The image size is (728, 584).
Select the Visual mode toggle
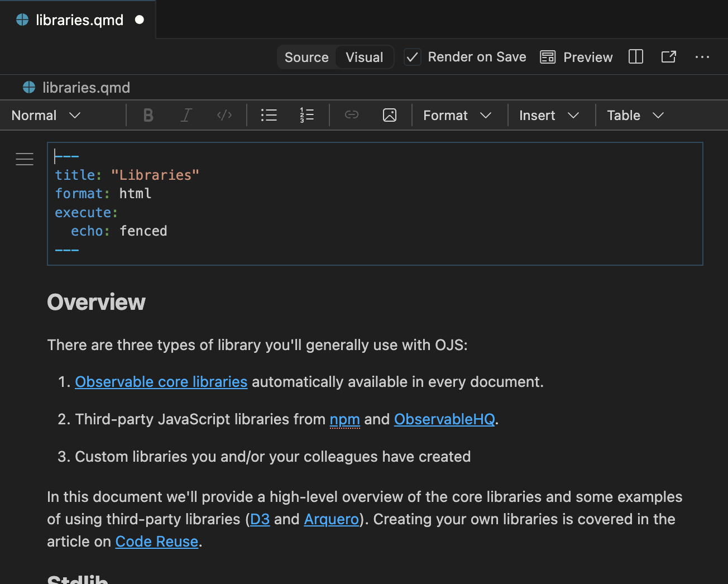point(364,56)
